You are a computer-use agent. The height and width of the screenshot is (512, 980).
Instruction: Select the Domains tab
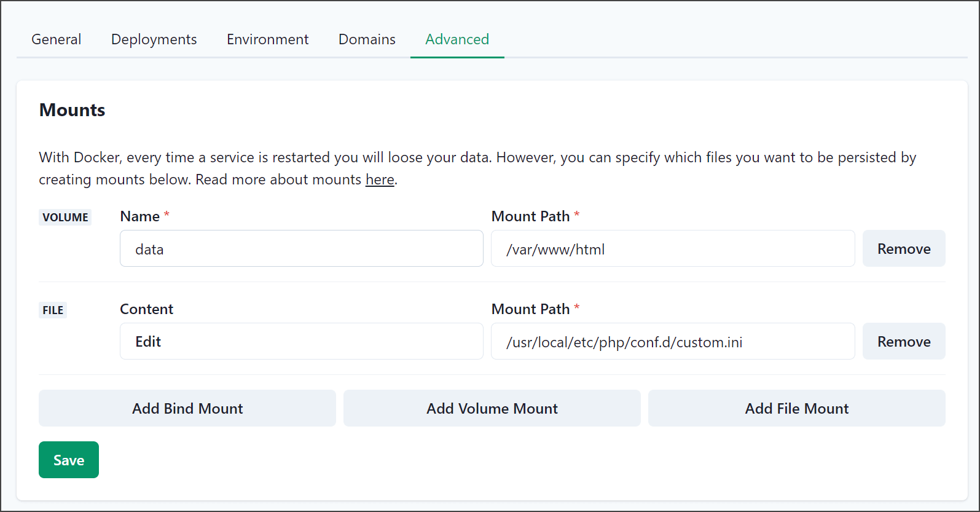coord(367,39)
